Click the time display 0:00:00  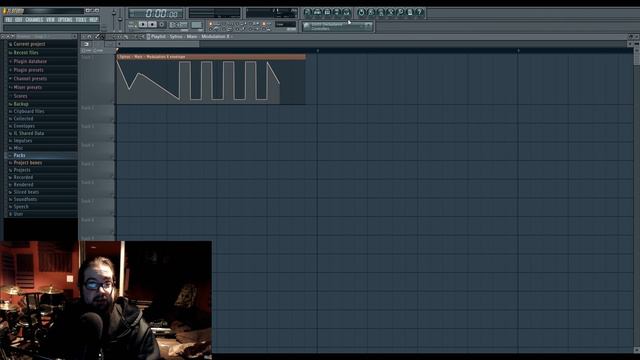pos(156,13)
